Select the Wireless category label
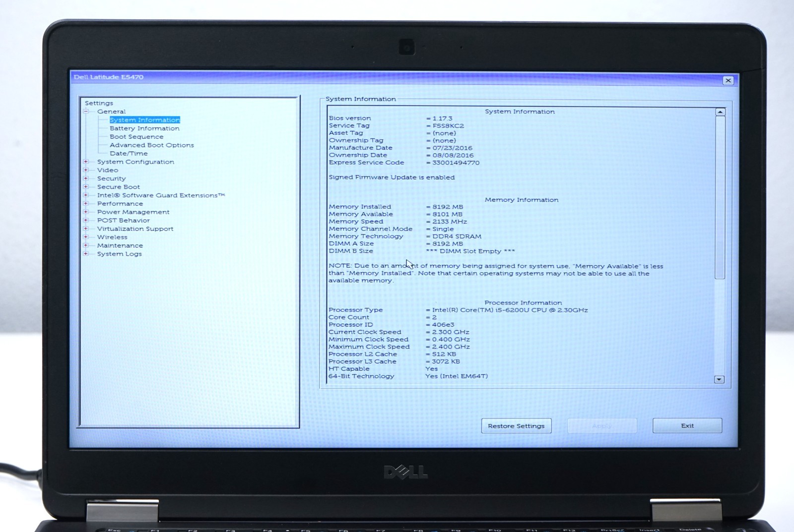 [x=112, y=237]
